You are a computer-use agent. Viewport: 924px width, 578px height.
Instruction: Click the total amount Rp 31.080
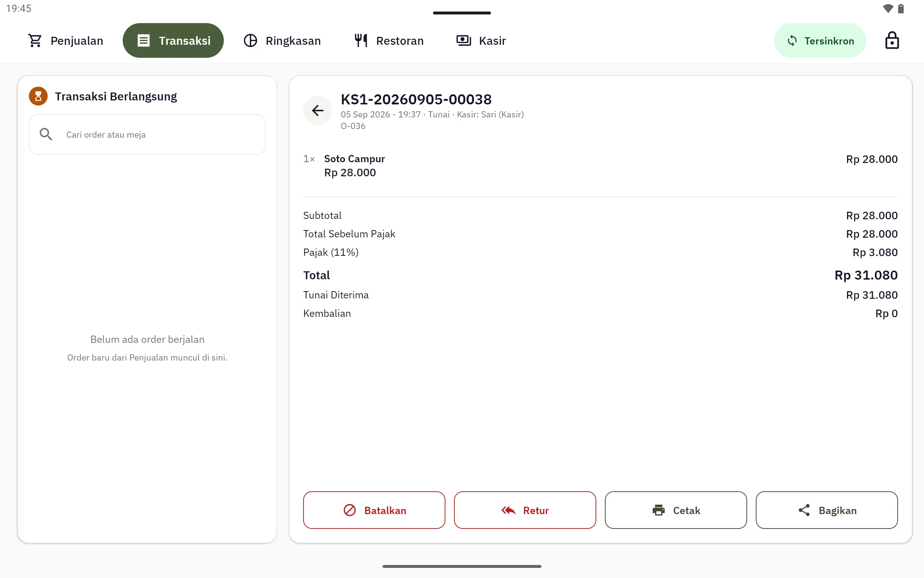866,275
